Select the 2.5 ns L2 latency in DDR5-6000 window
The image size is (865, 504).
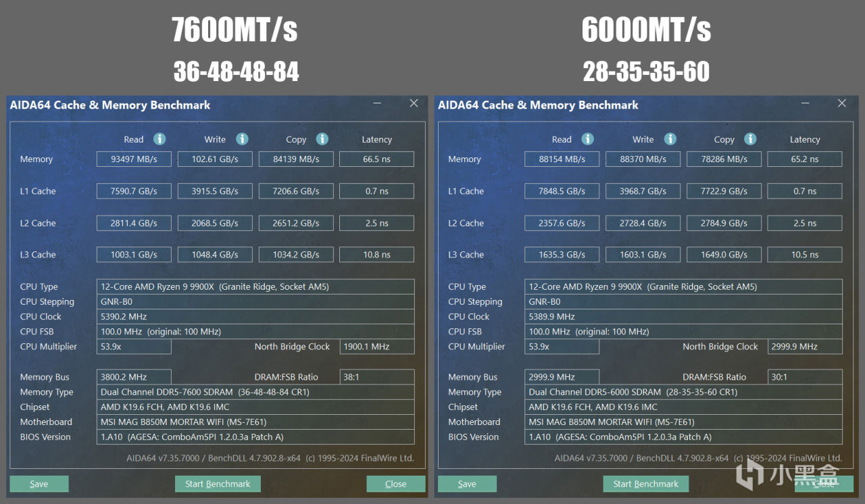pos(805,223)
